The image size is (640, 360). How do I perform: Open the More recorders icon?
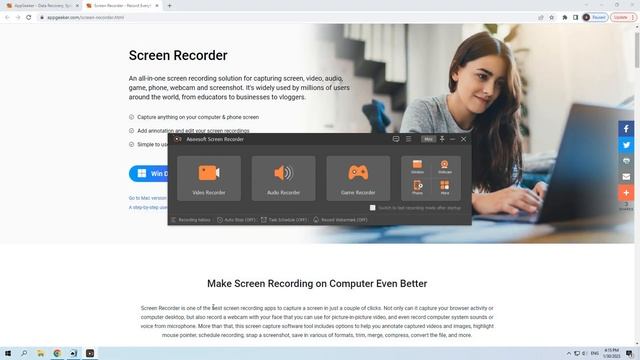(444, 187)
